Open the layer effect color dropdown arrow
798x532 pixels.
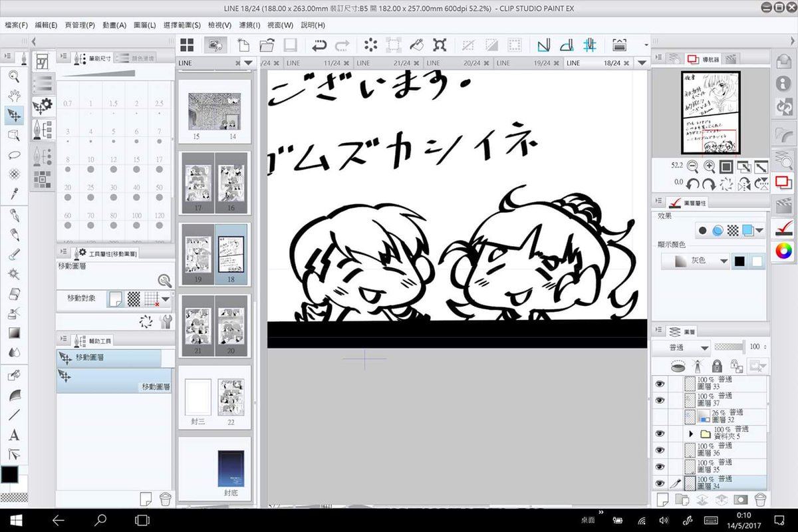[x=759, y=231]
